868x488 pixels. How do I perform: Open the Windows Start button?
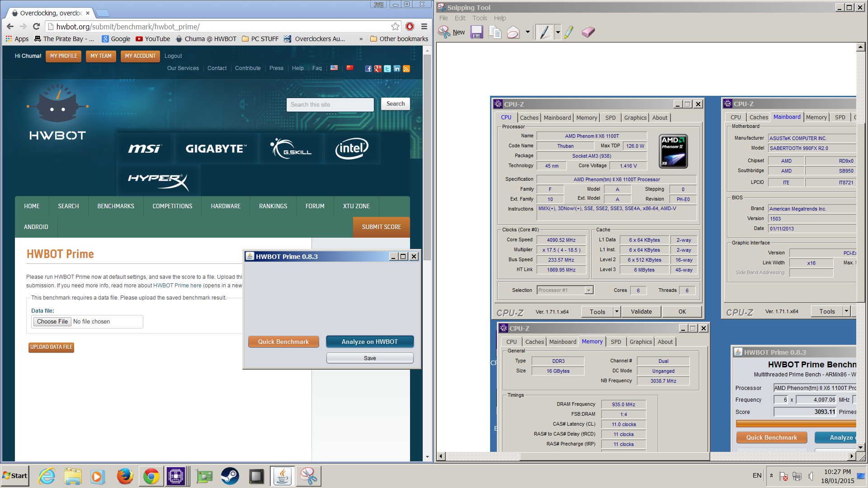[x=15, y=476]
